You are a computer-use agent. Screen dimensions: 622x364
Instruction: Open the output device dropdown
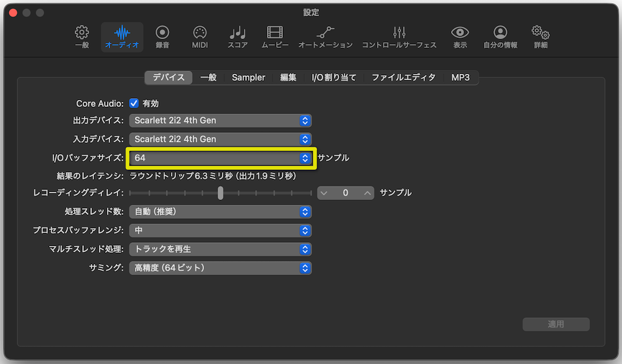220,121
